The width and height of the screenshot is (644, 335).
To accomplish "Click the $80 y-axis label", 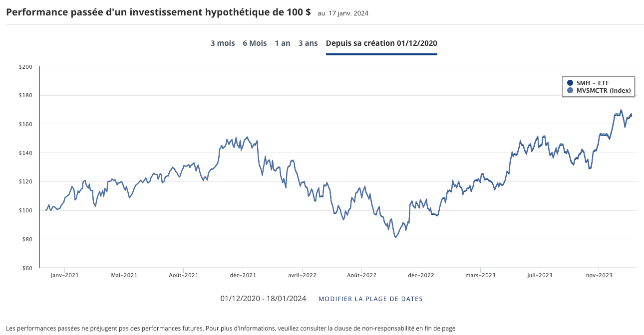I will (x=26, y=239).
